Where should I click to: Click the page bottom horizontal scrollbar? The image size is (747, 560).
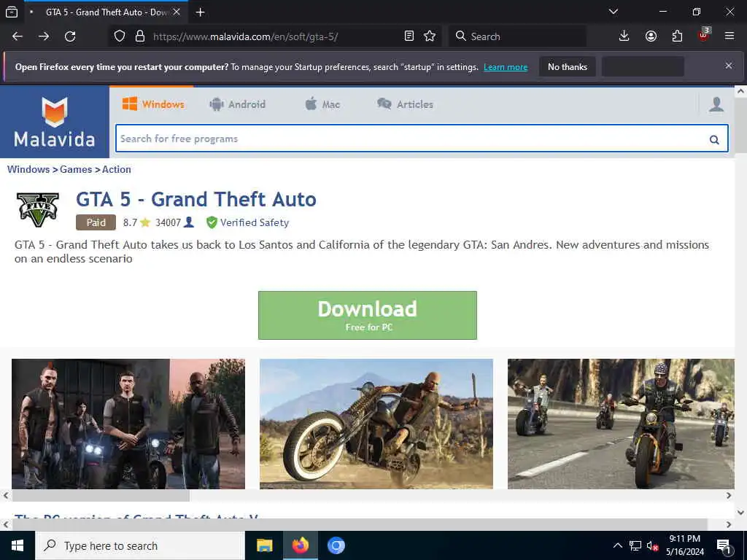pyautogui.click(x=360, y=524)
